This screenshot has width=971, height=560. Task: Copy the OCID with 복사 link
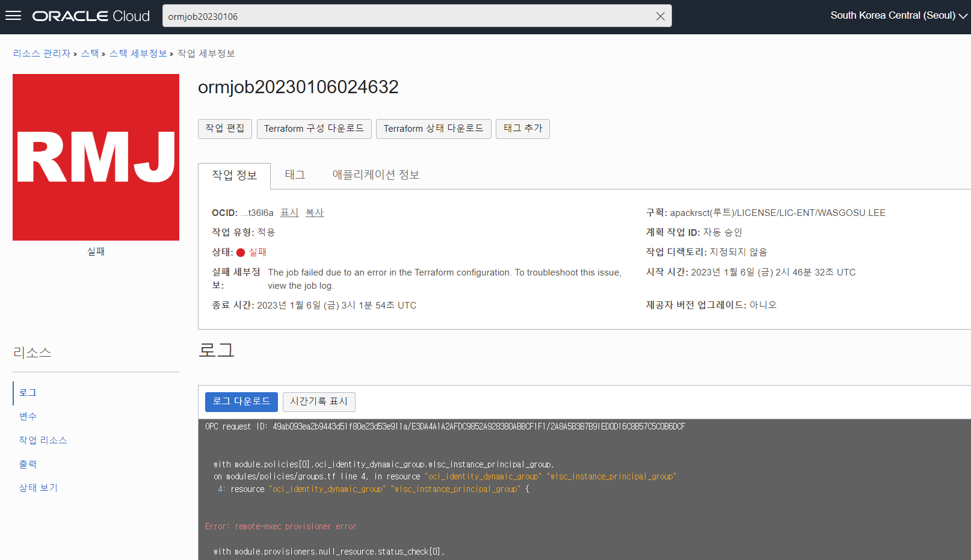point(315,213)
